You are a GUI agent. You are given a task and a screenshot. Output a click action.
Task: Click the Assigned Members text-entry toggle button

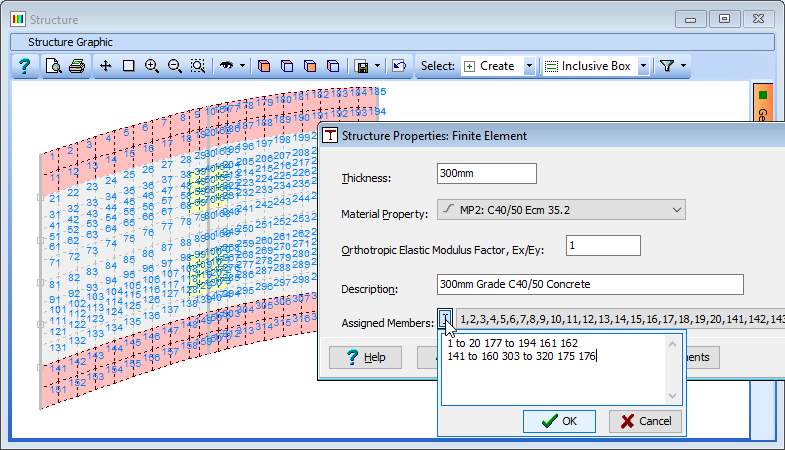pos(445,318)
